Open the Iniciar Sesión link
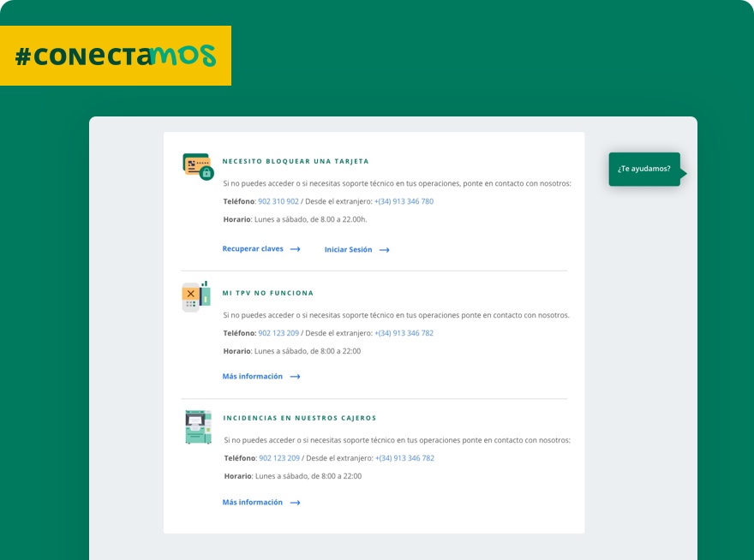This screenshot has width=754, height=560. pyautogui.click(x=348, y=250)
